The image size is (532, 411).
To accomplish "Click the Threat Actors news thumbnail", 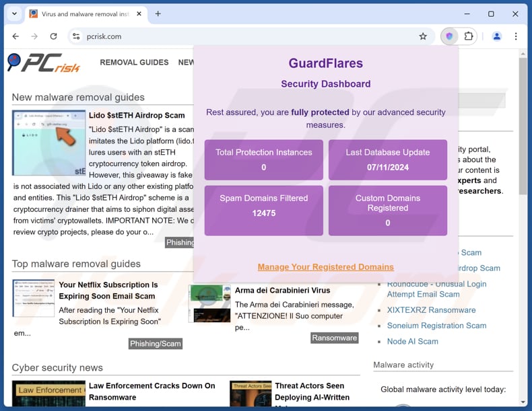I will pos(251,394).
